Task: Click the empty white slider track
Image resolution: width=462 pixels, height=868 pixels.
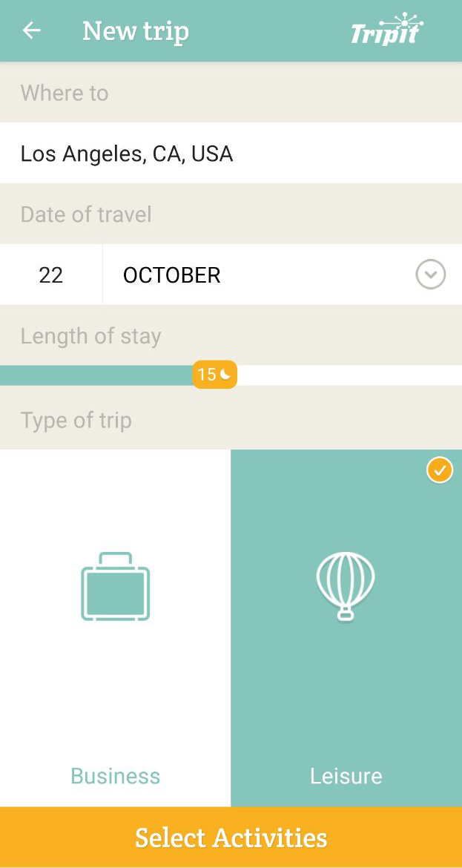Action: (349, 375)
